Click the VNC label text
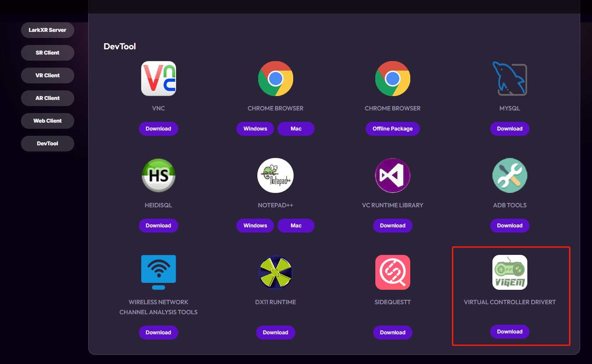The width and height of the screenshot is (592, 364). [x=159, y=108]
